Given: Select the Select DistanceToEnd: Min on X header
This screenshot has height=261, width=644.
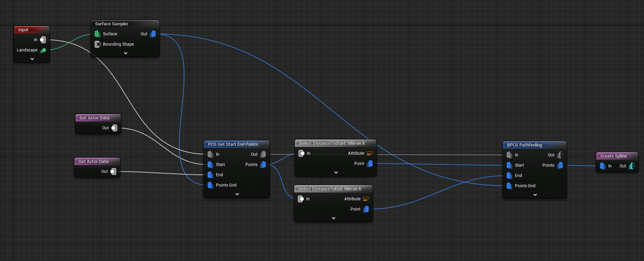Looking at the screenshot, I should pos(333,189).
